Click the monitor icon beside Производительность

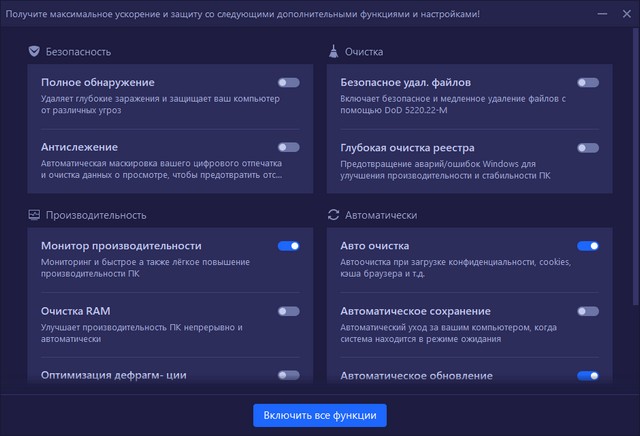pos(34,215)
